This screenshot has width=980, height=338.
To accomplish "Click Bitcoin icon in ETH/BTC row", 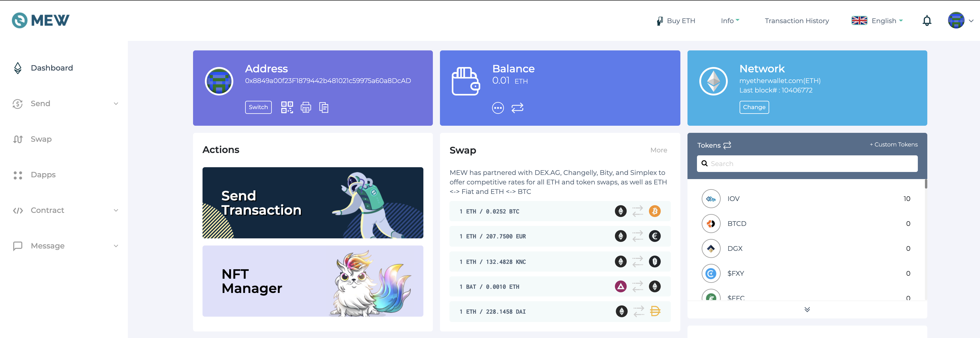I will 654,211.
